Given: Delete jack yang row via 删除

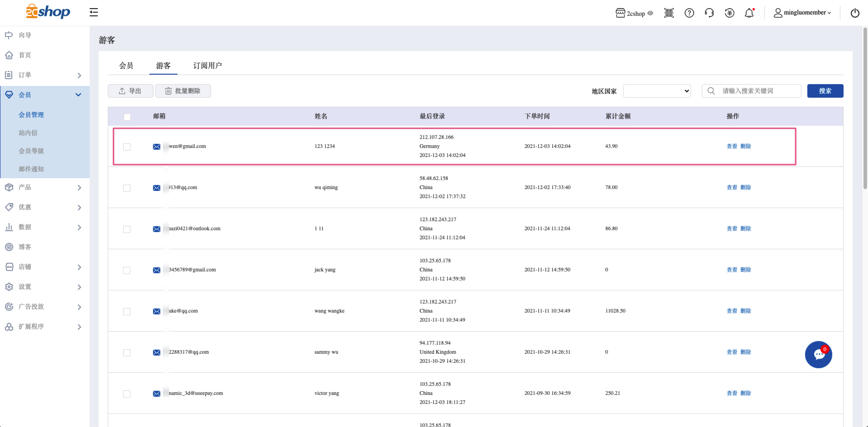Looking at the screenshot, I should [746, 270].
